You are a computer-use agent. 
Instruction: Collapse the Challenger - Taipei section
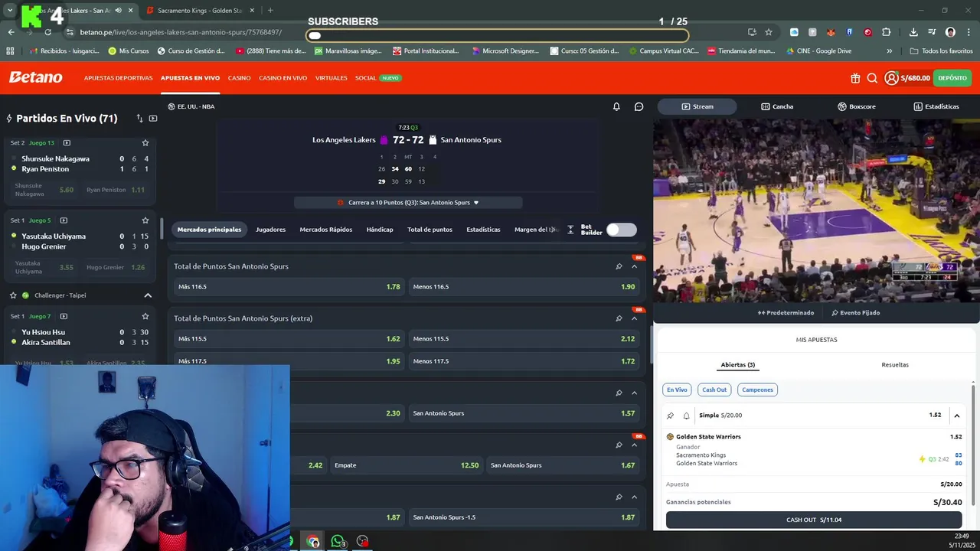(x=148, y=295)
